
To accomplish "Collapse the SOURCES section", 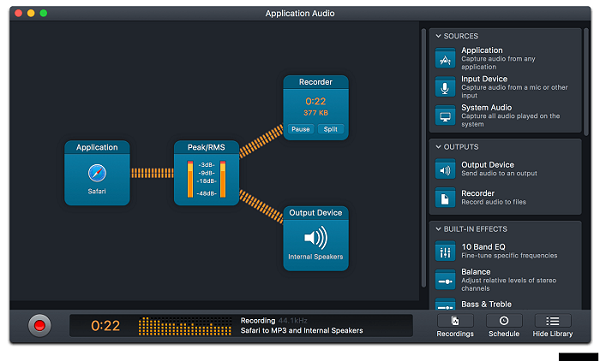I will 439,36.
